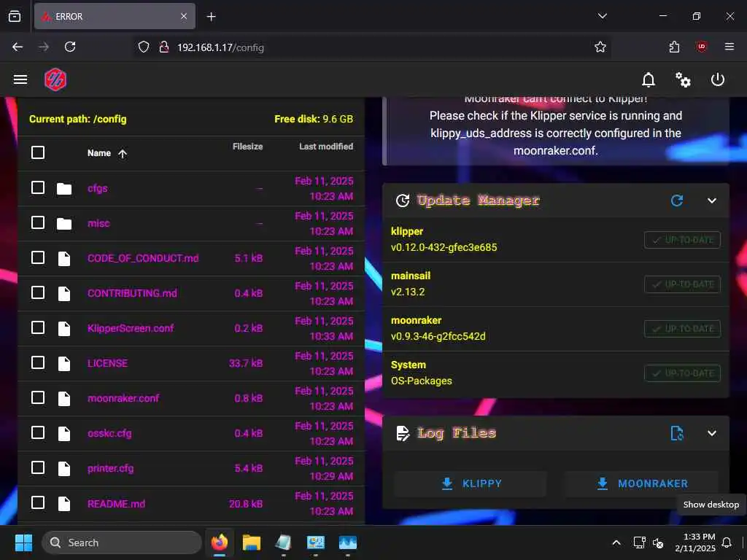Viewport: 747px width, 560px height.
Task: Open the tracking protection shield icon
Action: 144,47
